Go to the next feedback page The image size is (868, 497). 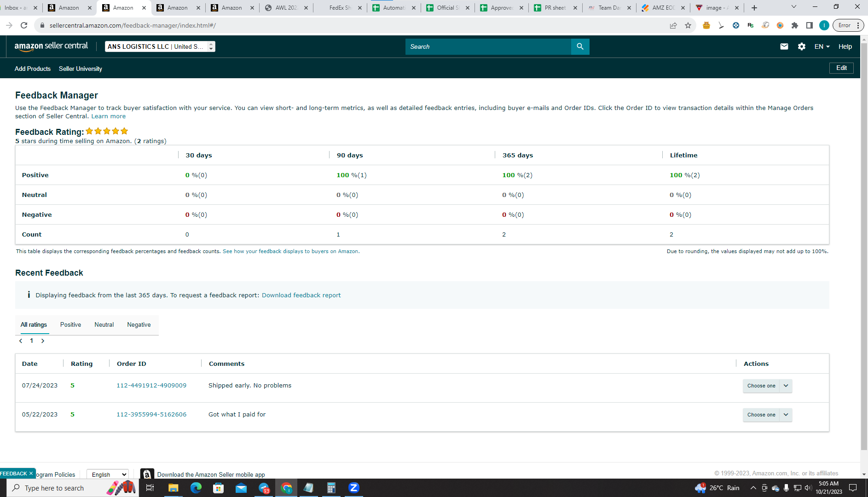[x=43, y=341]
